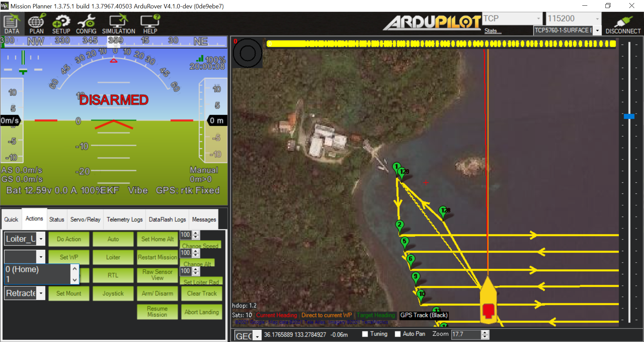The image size is (644, 342).
Task: Click the Joystick button
Action: click(113, 293)
